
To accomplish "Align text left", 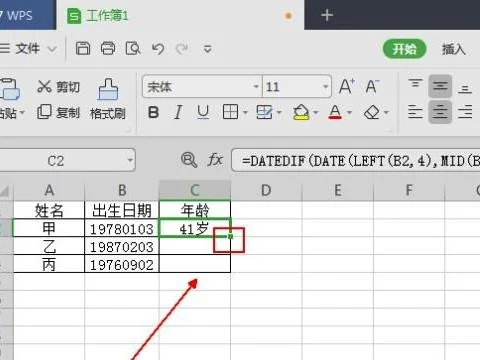I will click(415, 112).
